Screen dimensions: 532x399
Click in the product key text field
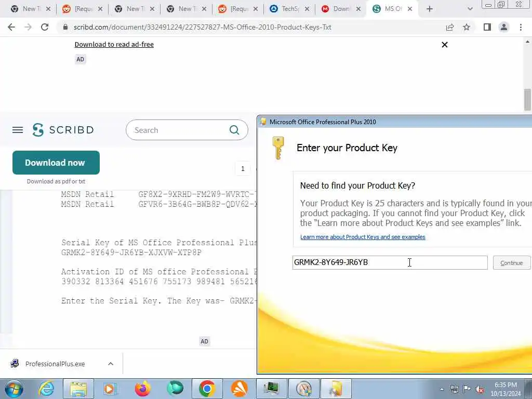(390, 262)
